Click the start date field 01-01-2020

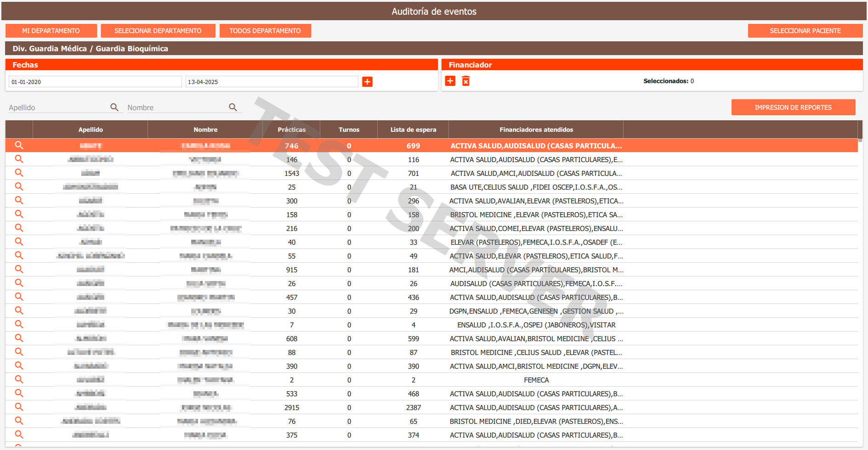pyautogui.click(x=95, y=82)
